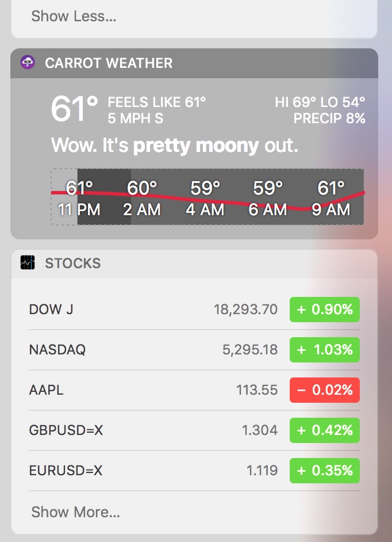Screen dimensions: 392x542
Task: Select the EURUSD=X currency row
Action: pyautogui.click(x=194, y=471)
